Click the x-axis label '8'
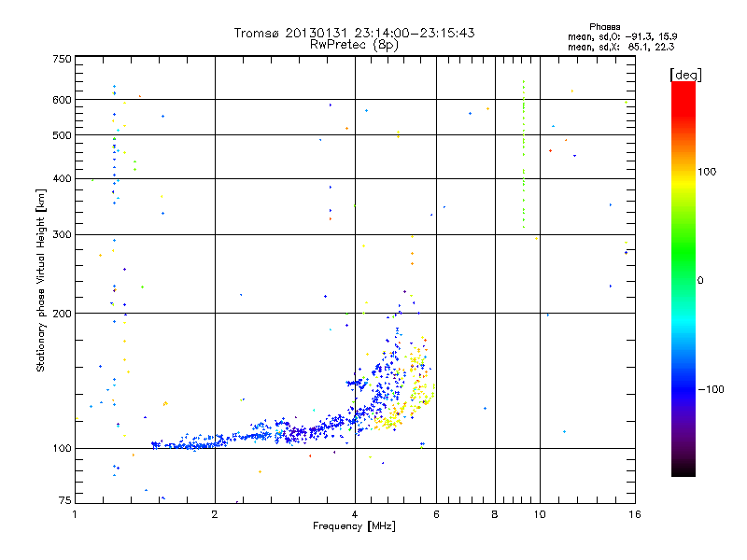Viewport: 747px width, 560px height. pos(495,514)
